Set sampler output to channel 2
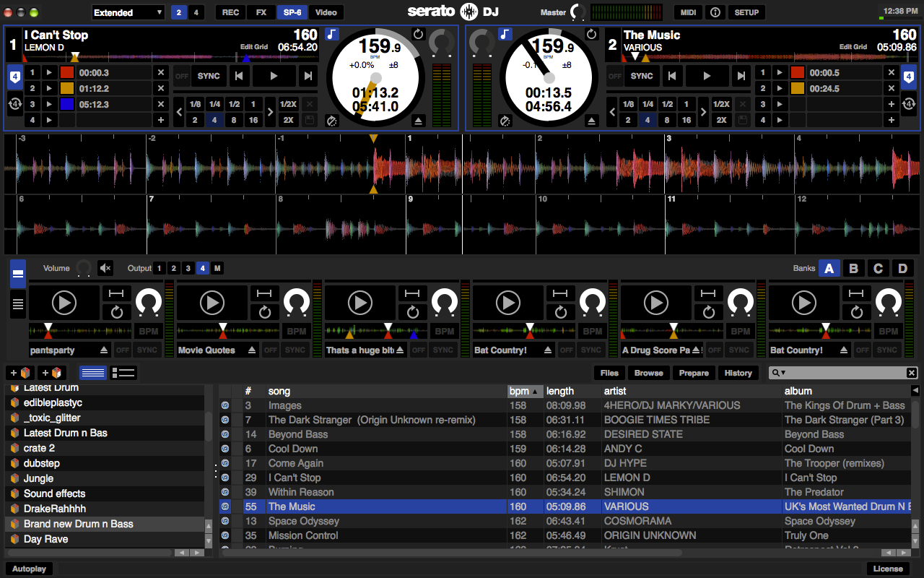The height and width of the screenshot is (578, 924). pyautogui.click(x=173, y=268)
